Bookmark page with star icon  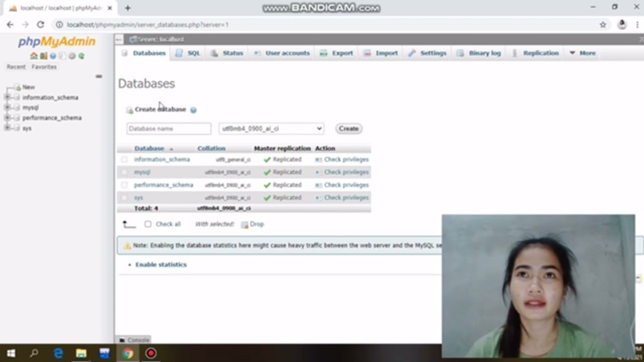(x=603, y=24)
